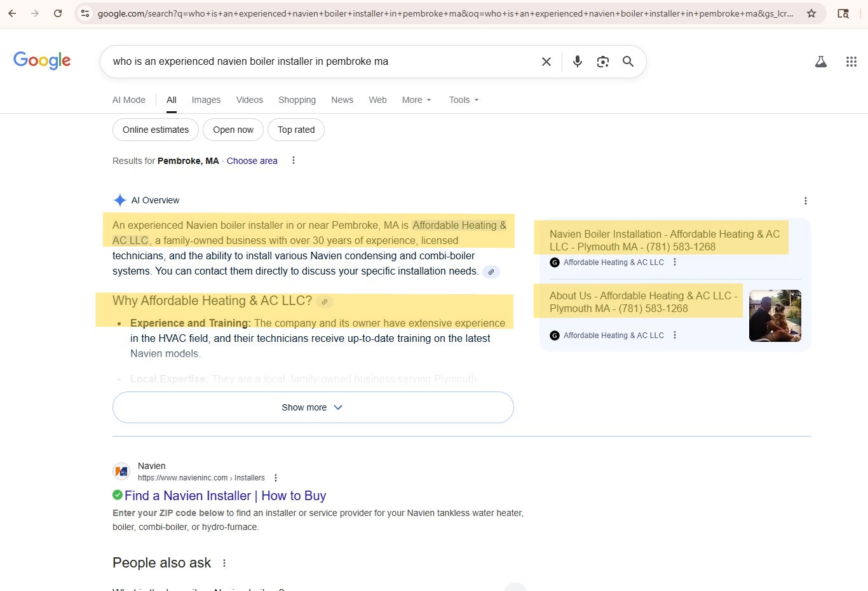Open Find a Navien Installer result
This screenshot has width=868, height=591.
coord(225,496)
